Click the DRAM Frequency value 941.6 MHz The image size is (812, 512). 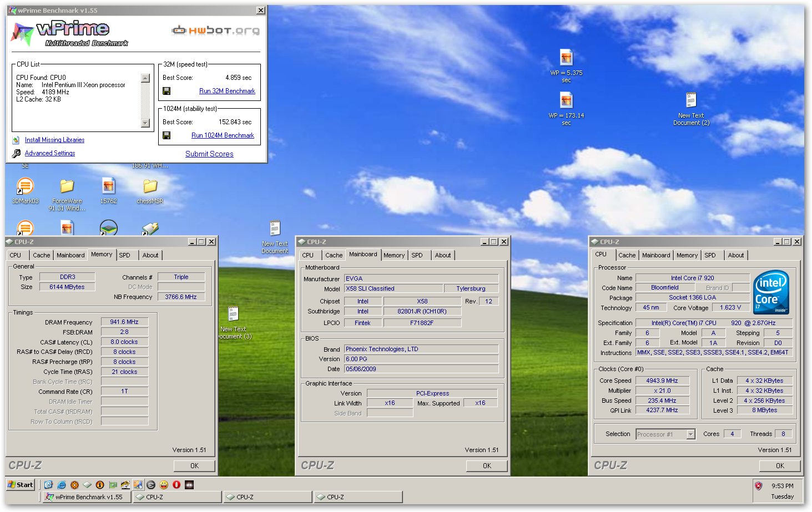124,322
